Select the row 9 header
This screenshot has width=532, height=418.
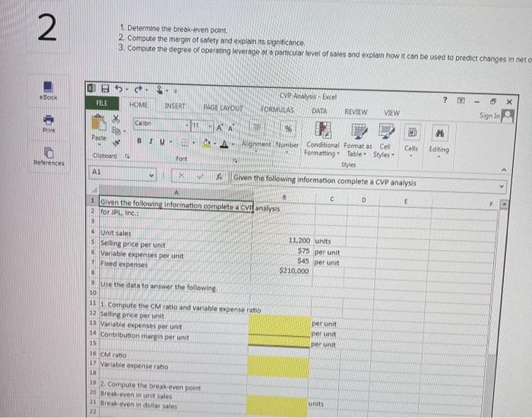[93, 283]
